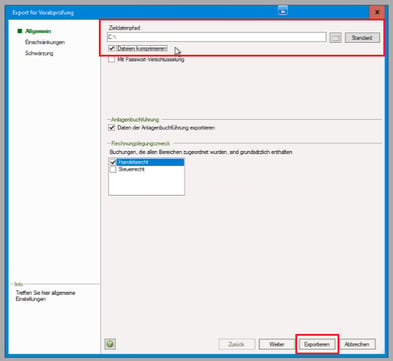Viewport: 393px width, 361px height.
Task: Open the folder browse button next to path
Action: click(x=335, y=37)
